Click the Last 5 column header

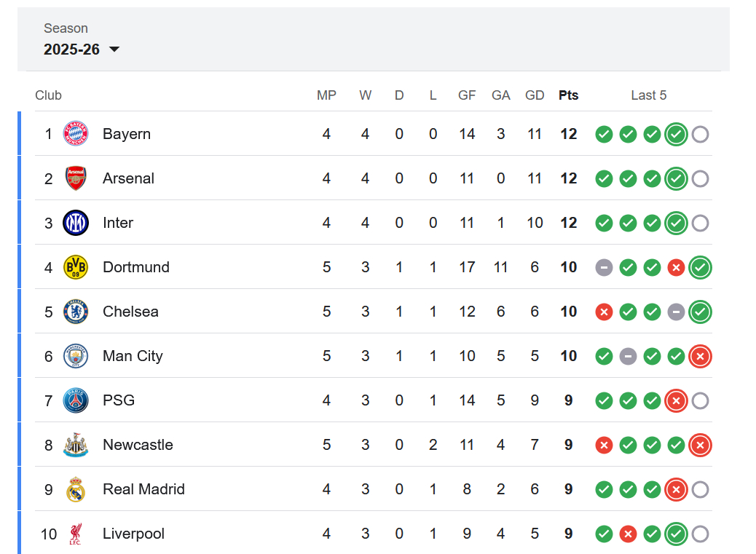648,95
